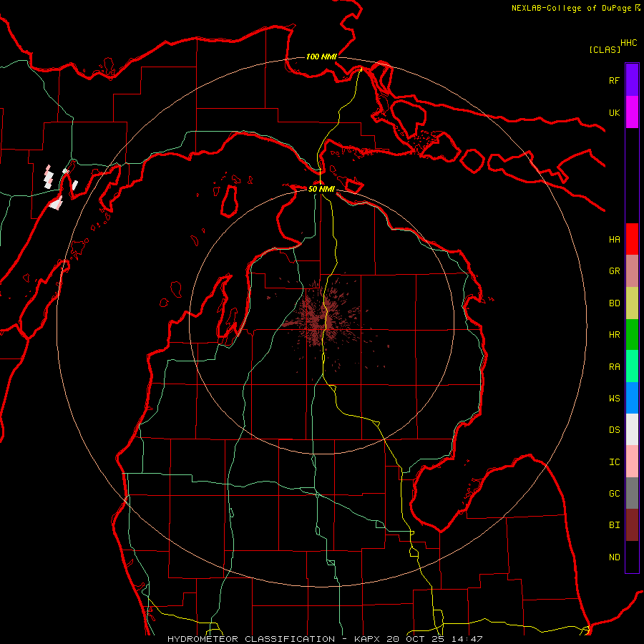
Task: Click the 'UK' legend label
Action: (615, 112)
